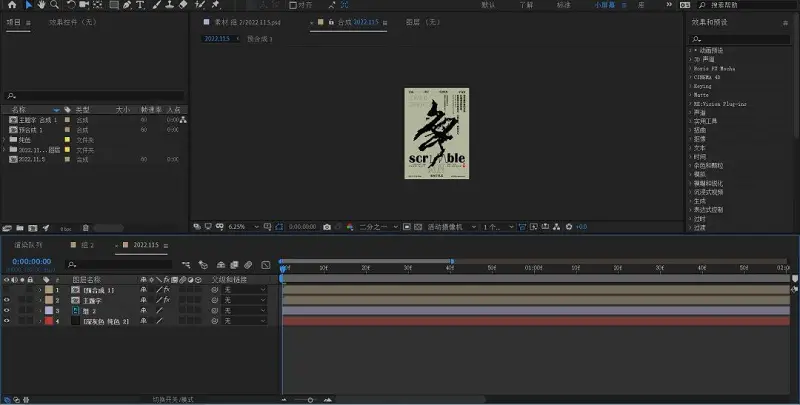Click the frame blending icon in timeline

pyautogui.click(x=234, y=265)
